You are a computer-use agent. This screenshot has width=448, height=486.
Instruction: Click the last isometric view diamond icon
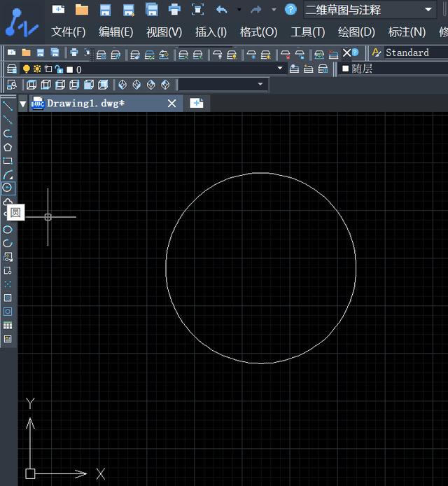point(165,85)
